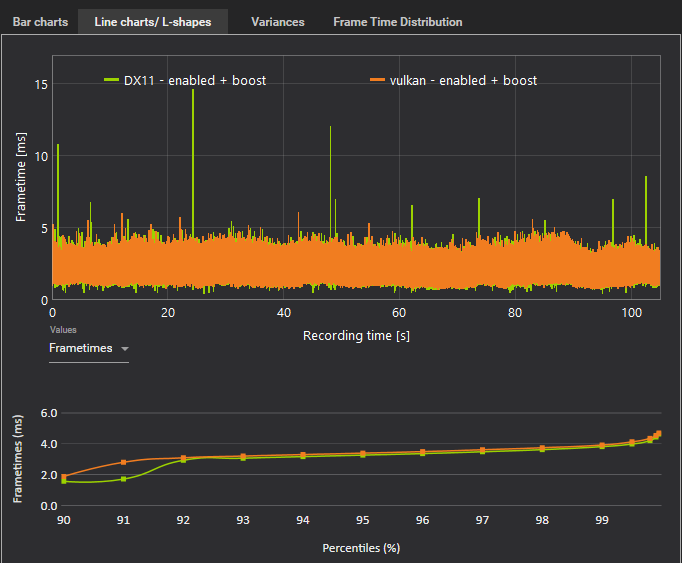Click the orange data point at percentile 91
682x563 pixels.
tap(124, 462)
